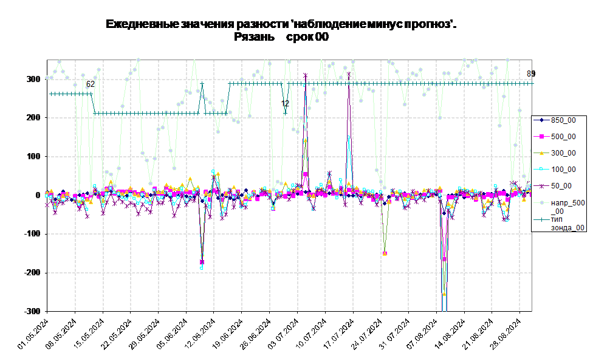Viewport: 593px width, 364px height.
Task: Click the date label 22.05.2024
Action: tap(117, 334)
